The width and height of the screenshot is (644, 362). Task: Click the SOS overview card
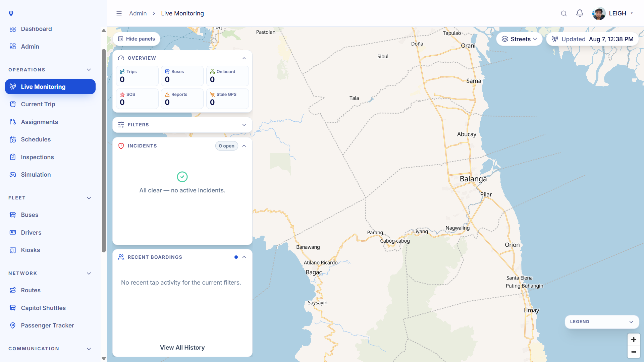tap(137, 99)
